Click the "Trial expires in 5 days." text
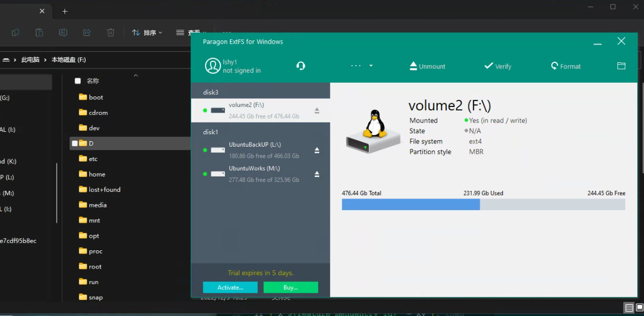Image resolution: width=644 pixels, height=316 pixels. coord(260,273)
